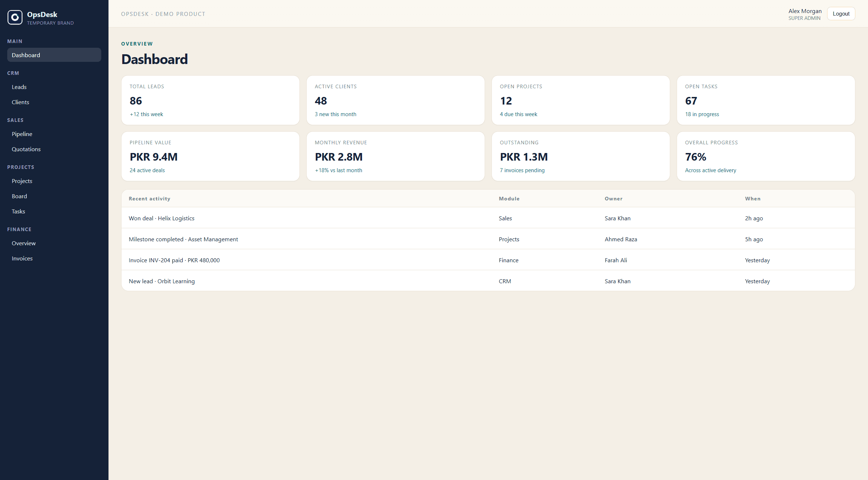Select Pipeline under Sales
The width and height of the screenshot is (868, 480).
pos(54,134)
